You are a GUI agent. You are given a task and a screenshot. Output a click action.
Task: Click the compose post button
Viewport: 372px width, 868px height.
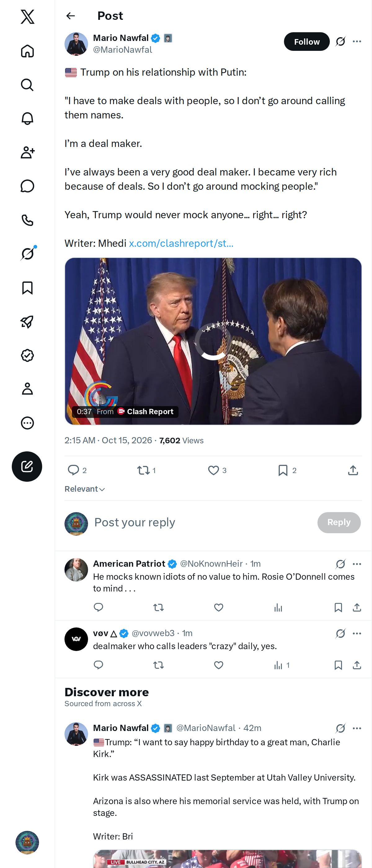coord(27,466)
